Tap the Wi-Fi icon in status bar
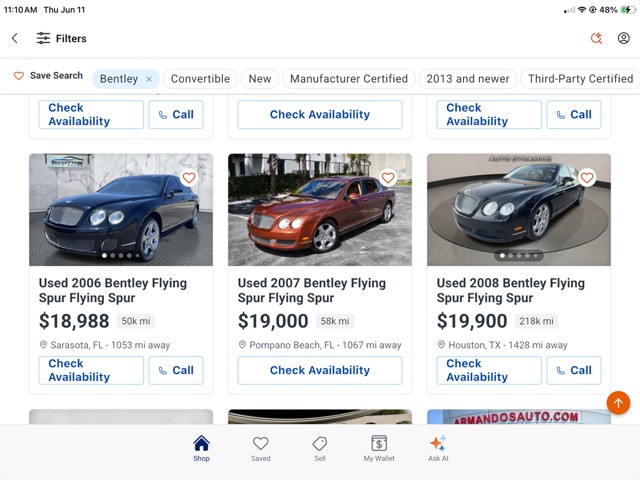The image size is (640, 480). coord(582,10)
